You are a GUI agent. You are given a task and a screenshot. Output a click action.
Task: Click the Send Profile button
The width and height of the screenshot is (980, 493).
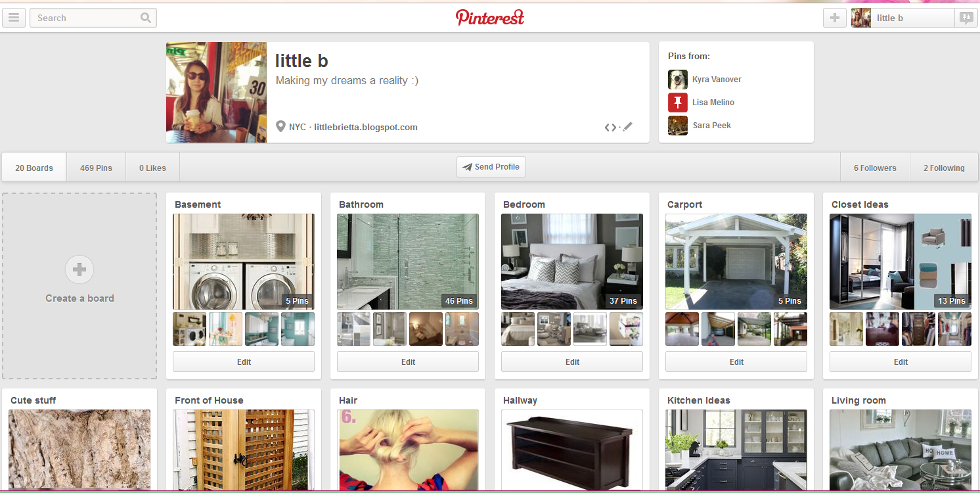(x=491, y=167)
